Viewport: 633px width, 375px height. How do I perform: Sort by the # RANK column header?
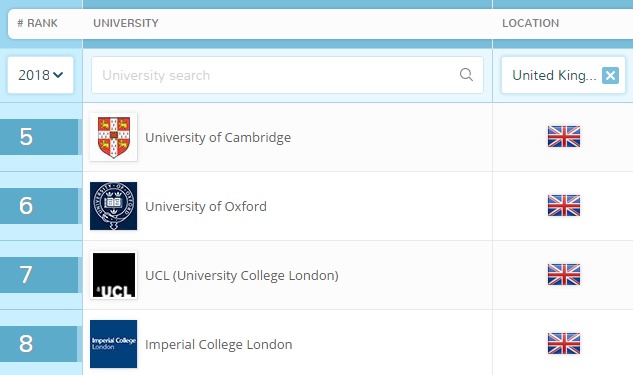38,23
